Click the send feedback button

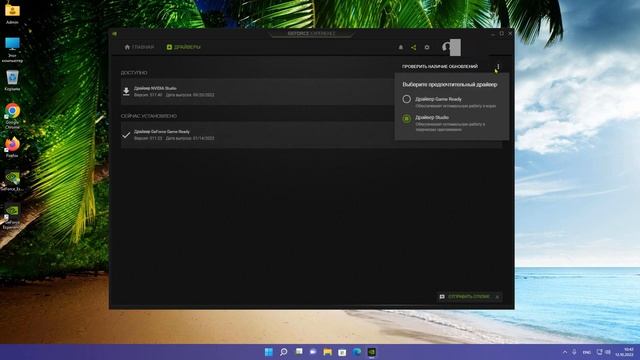click(x=465, y=297)
